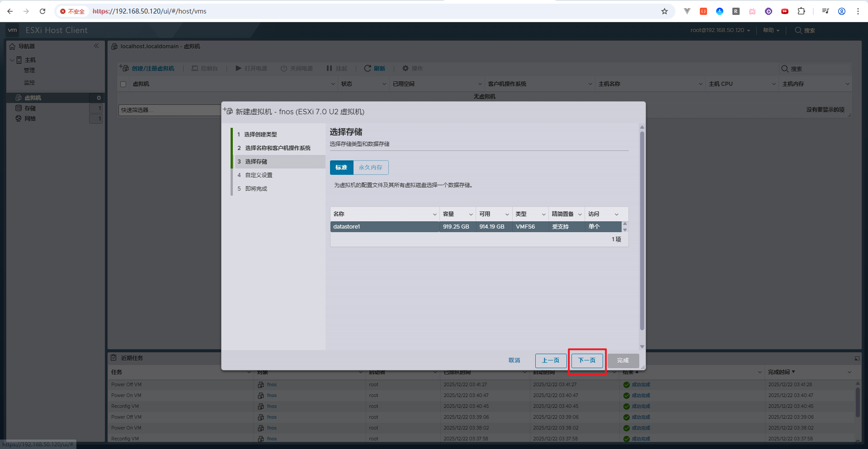868x449 pixels.
Task: Maximize the Recent Tasks panel
Action: click(857, 358)
